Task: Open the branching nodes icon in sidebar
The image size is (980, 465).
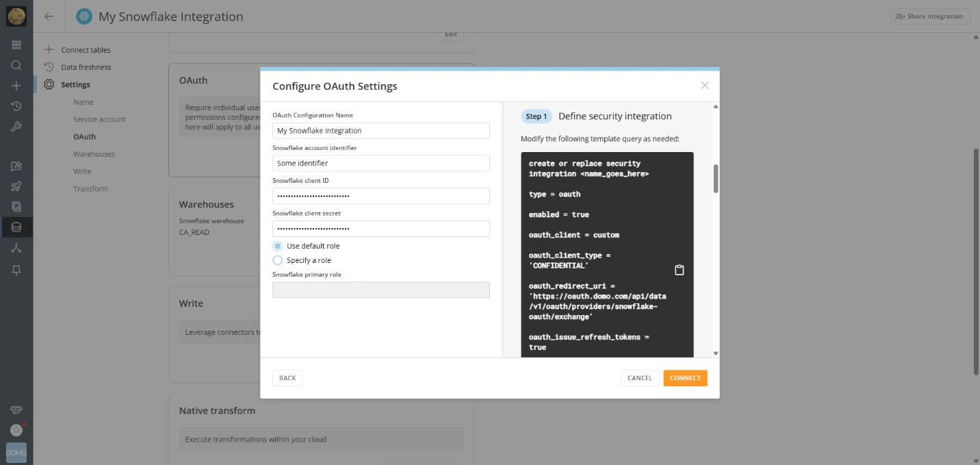Action: 16,248
